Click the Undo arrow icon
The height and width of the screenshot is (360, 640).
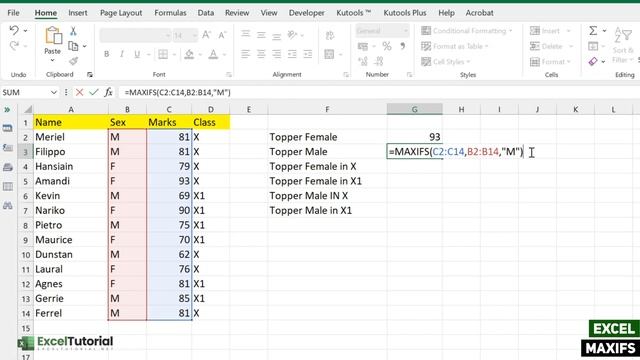tap(14, 30)
